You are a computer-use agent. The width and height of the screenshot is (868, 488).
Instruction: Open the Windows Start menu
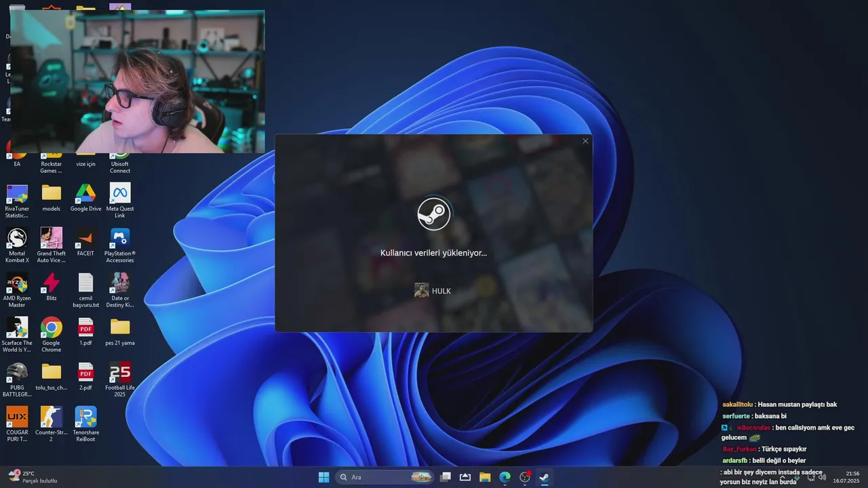click(x=323, y=477)
